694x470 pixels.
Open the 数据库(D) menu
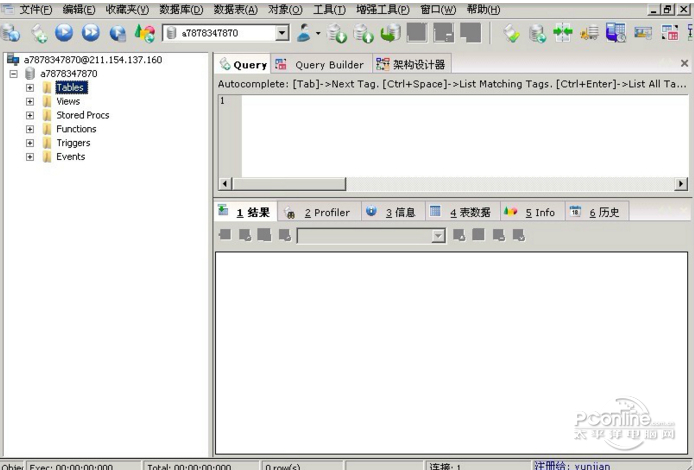click(x=181, y=10)
